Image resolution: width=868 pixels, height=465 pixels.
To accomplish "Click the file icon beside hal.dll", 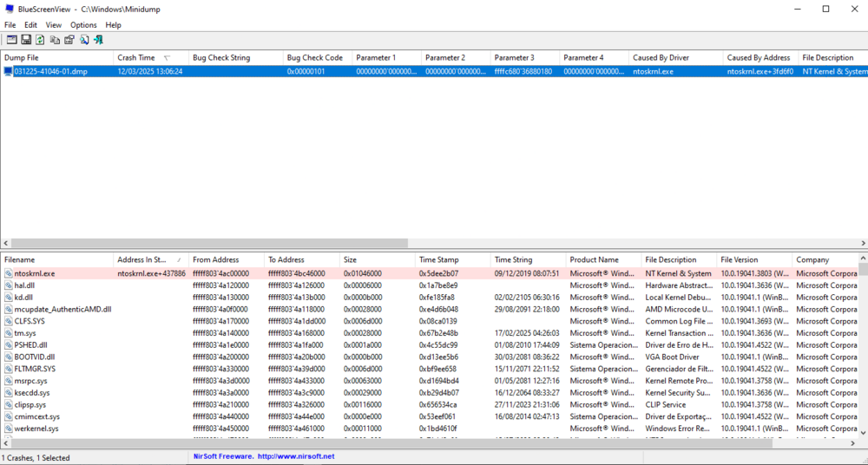I will tap(9, 285).
